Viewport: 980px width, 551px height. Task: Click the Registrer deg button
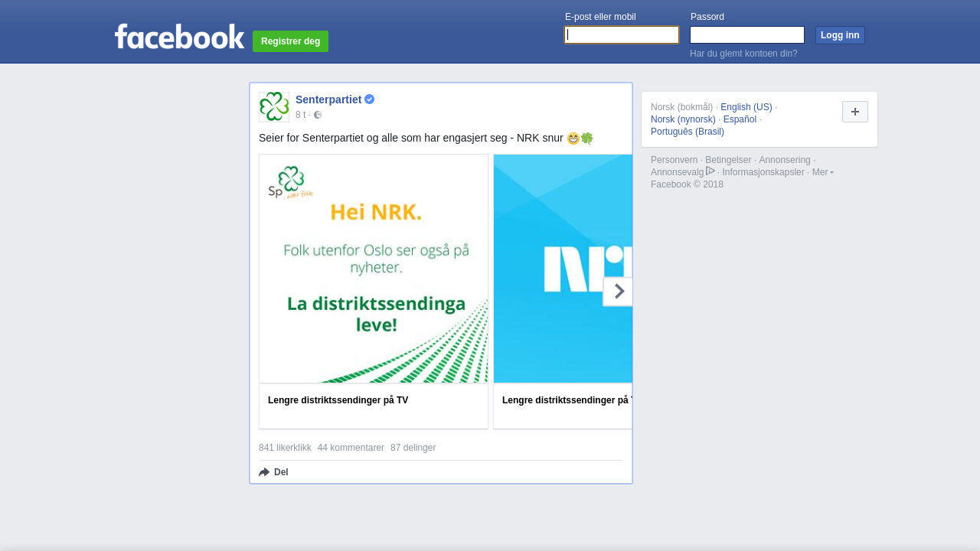(x=290, y=41)
